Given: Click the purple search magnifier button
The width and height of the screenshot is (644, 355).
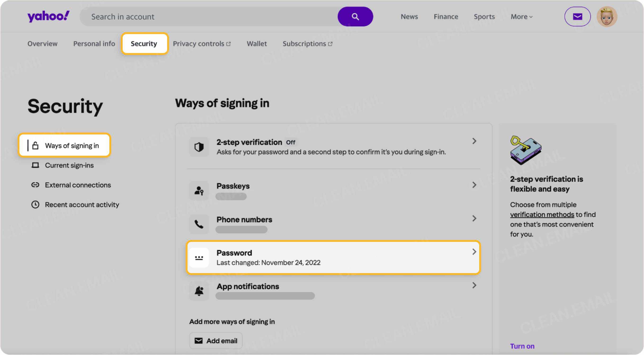Looking at the screenshot, I should [x=355, y=17].
